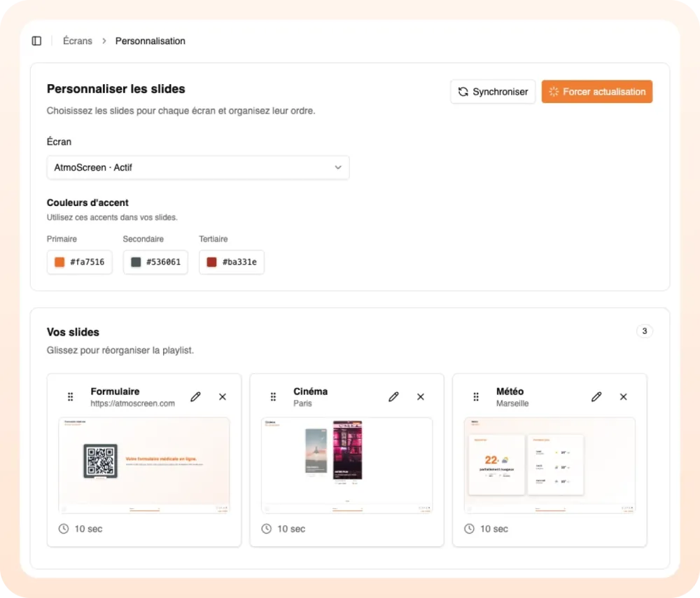
Task: Select the Personnalisation breadcrumb item
Action: click(x=150, y=41)
